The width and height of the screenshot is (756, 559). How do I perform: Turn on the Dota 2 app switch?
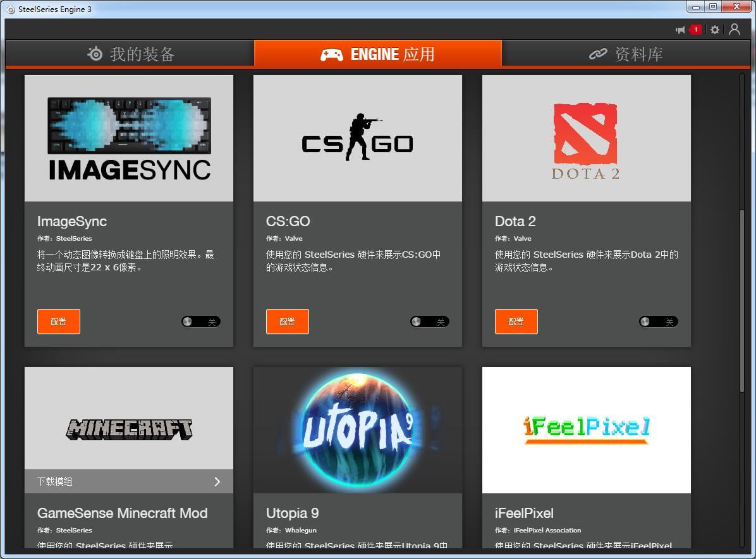[x=659, y=322]
